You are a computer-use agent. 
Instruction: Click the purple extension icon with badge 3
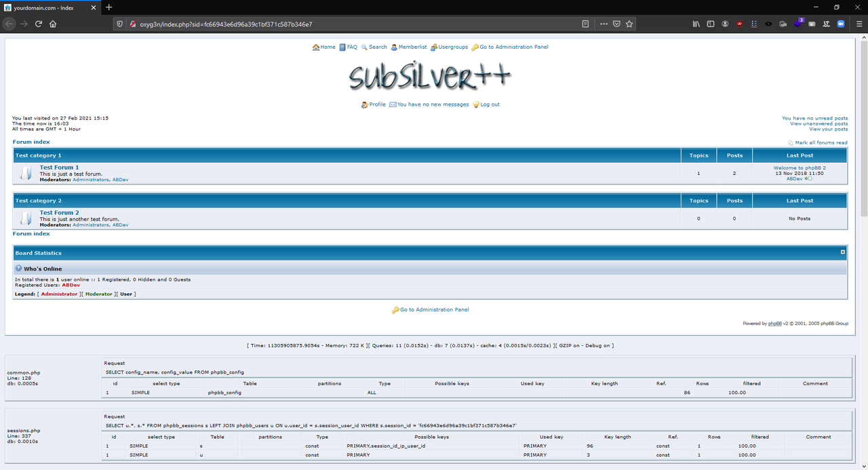[798, 23]
